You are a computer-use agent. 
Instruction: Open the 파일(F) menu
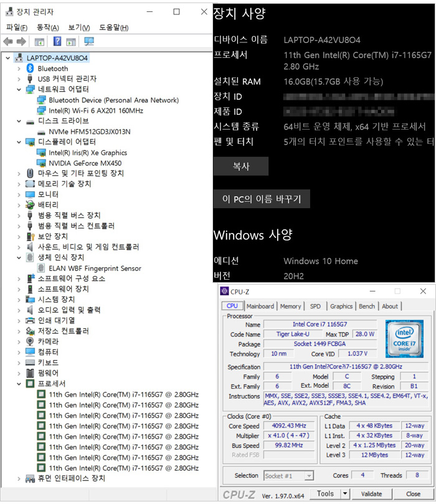tap(17, 27)
